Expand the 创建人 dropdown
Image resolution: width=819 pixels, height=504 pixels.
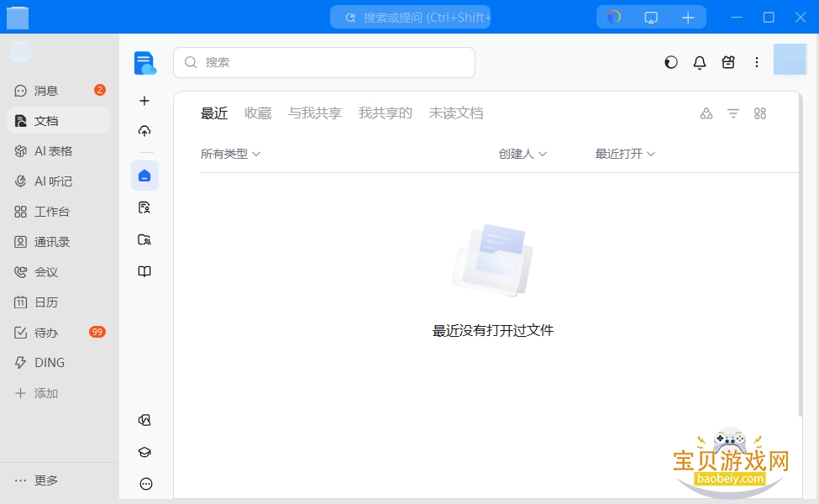tap(522, 154)
